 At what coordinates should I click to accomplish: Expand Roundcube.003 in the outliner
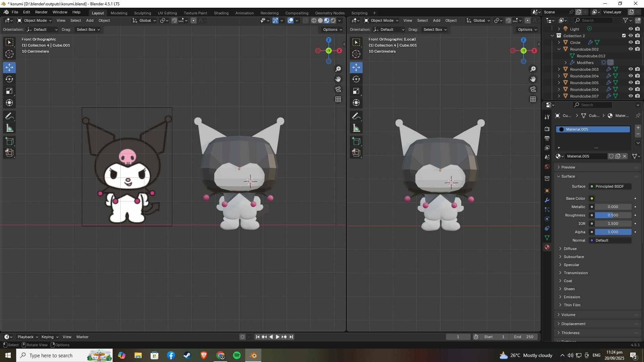[x=559, y=69]
